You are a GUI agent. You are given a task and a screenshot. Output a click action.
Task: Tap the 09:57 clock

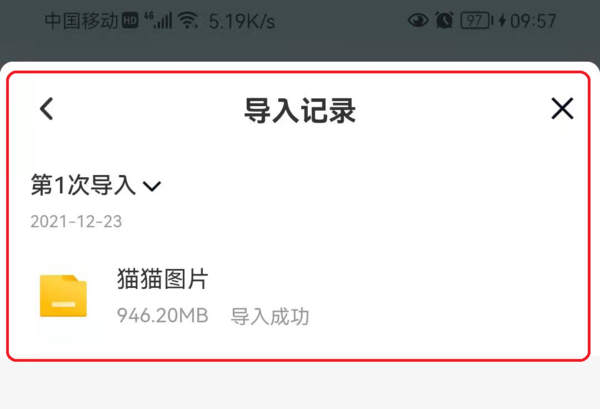[533, 21]
